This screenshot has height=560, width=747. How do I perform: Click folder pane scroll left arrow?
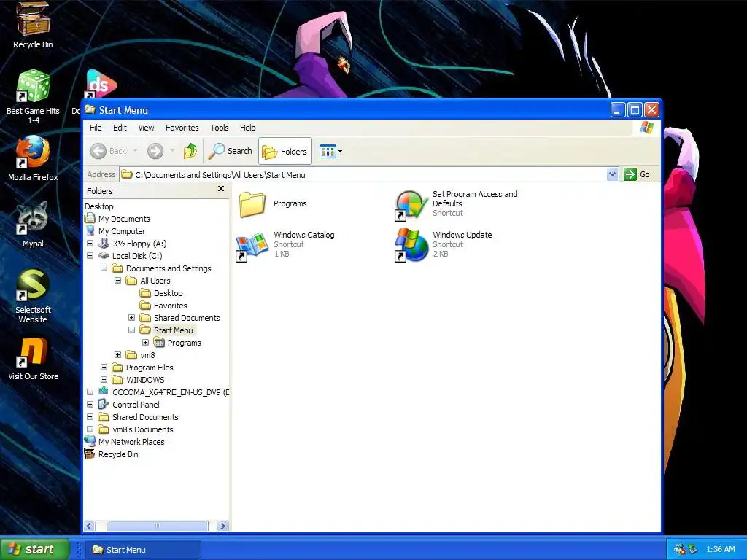[89, 526]
